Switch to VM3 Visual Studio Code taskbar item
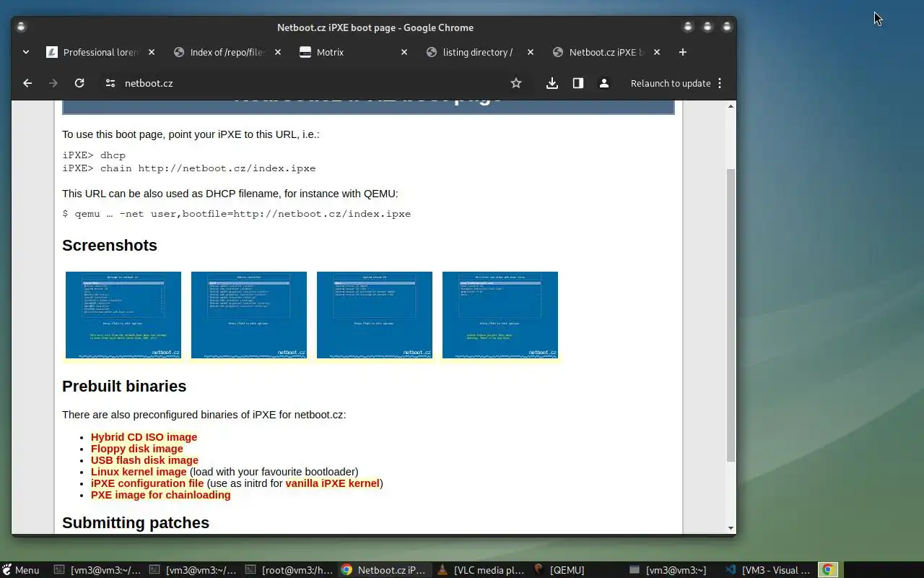Viewport: 924px width, 578px height. point(768,570)
